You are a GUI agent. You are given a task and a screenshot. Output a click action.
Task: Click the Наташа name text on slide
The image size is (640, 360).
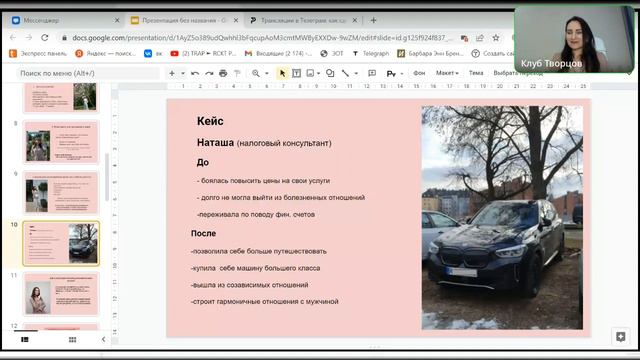point(215,142)
